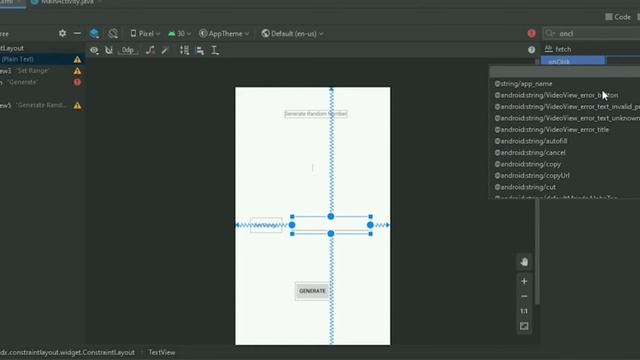Collapse the component tree panel with minus icon
Screen dimensions: 640x360
click(x=77, y=33)
